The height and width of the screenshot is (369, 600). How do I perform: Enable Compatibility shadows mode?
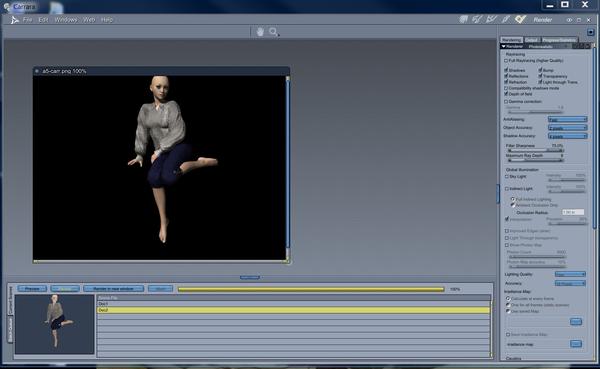506,88
